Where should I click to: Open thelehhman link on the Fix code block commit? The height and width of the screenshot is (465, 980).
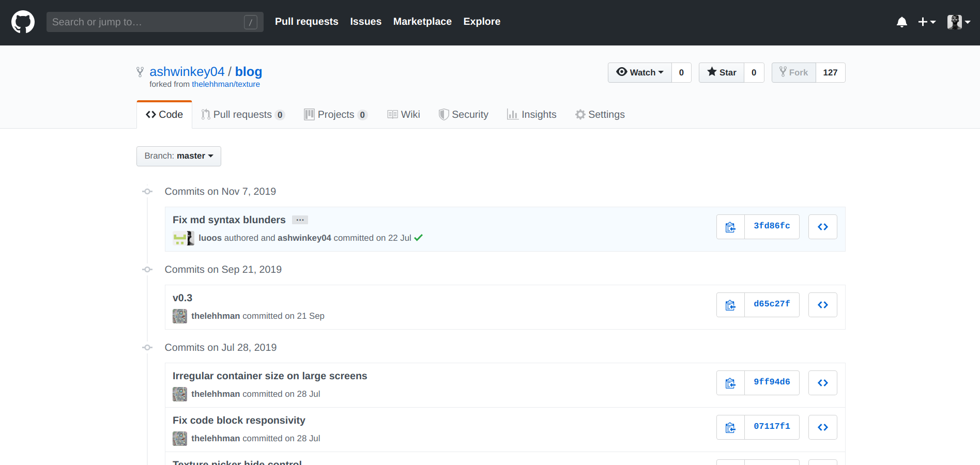216,438
